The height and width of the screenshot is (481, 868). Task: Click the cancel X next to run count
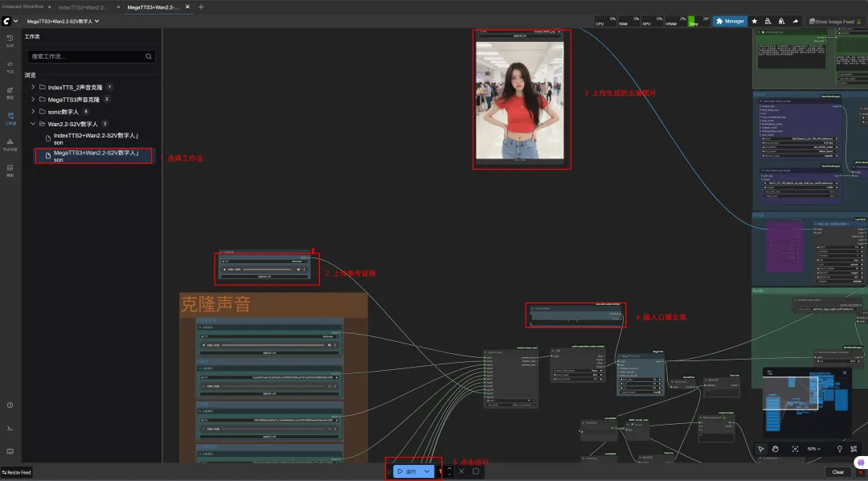pyautogui.click(x=461, y=471)
